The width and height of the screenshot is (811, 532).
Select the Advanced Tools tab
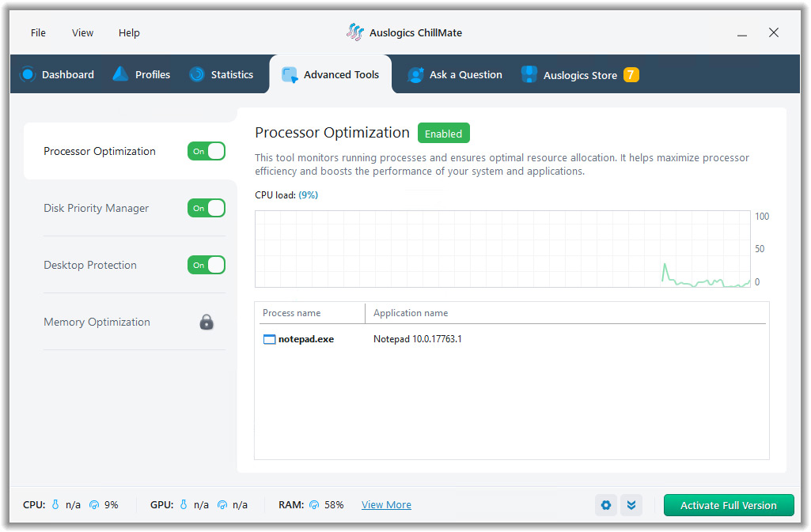pos(331,74)
